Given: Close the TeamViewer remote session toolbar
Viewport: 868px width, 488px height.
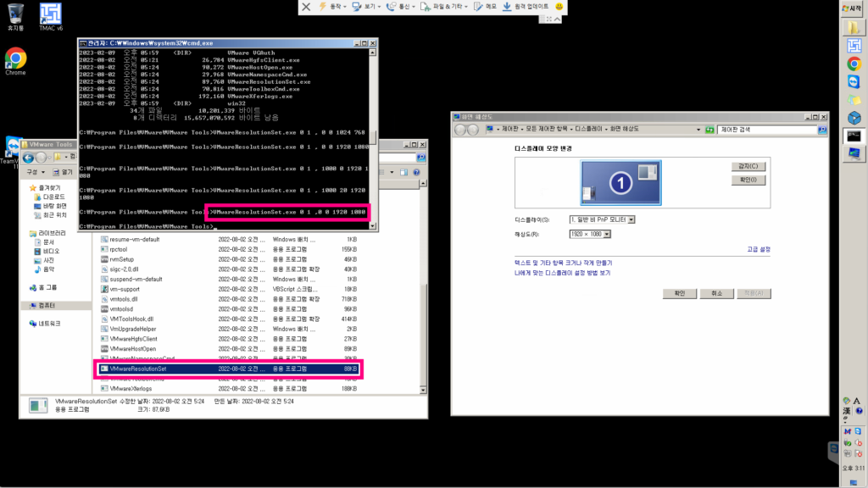Looking at the screenshot, I should click(306, 7).
